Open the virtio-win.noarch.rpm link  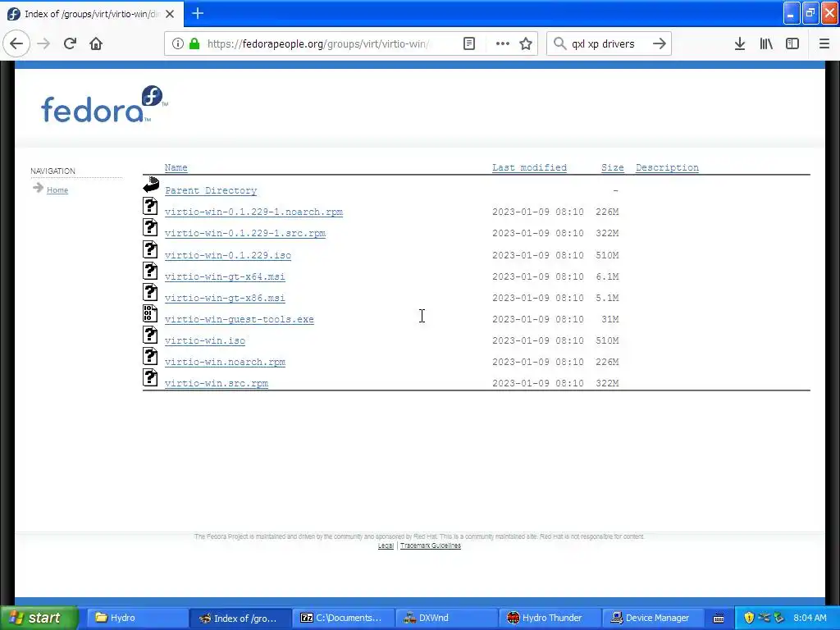(x=225, y=362)
